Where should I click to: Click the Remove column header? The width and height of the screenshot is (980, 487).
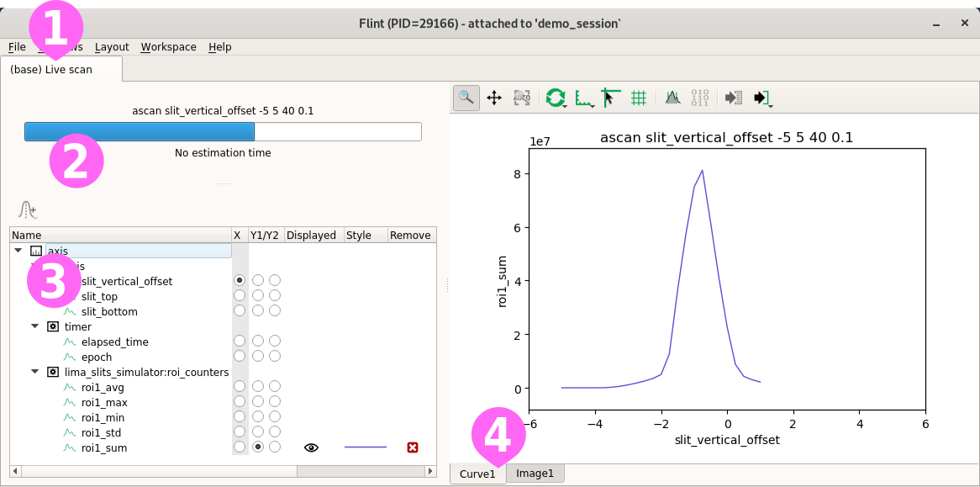click(x=411, y=235)
